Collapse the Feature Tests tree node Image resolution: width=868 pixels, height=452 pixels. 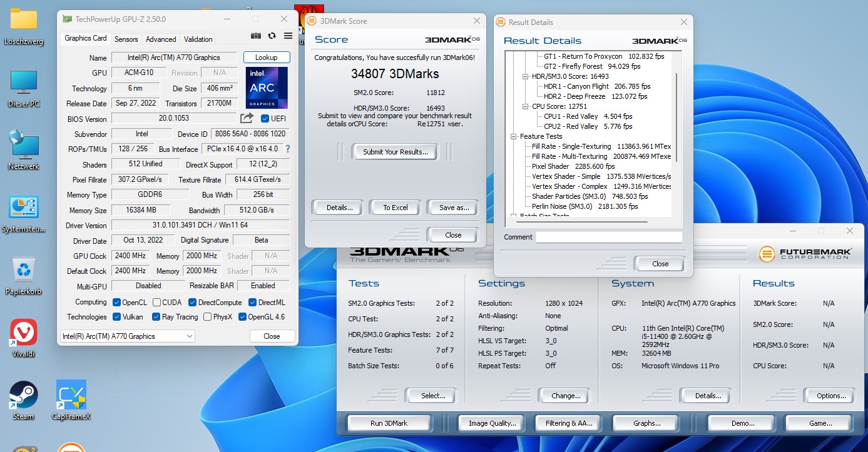[514, 136]
